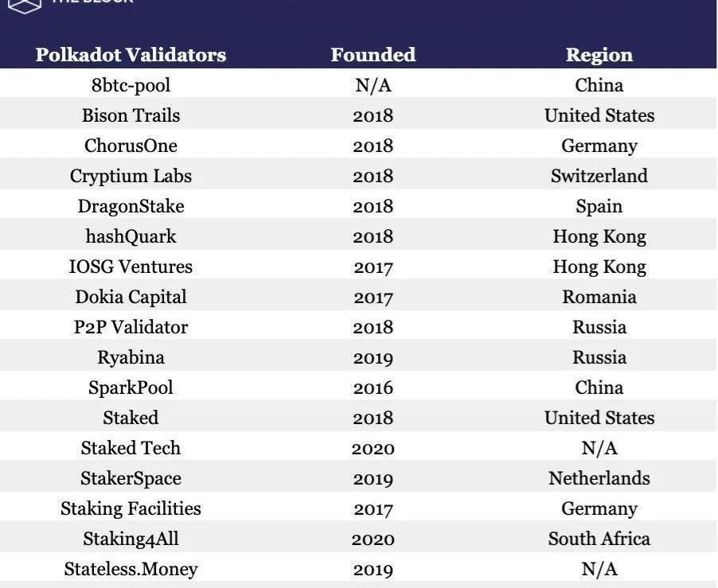The width and height of the screenshot is (718, 588).
Task: Click the Founded column header
Action: 373,55
